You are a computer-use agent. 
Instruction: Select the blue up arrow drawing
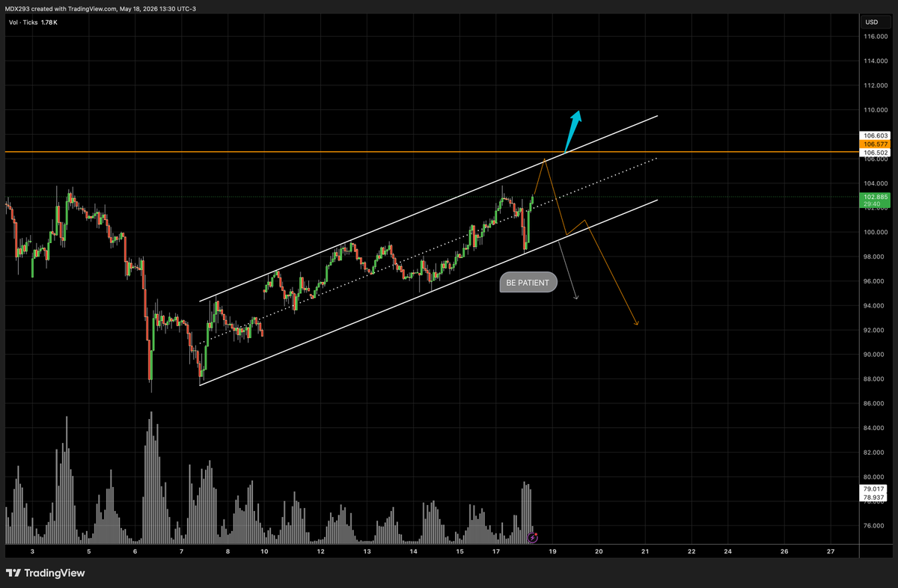click(x=572, y=130)
